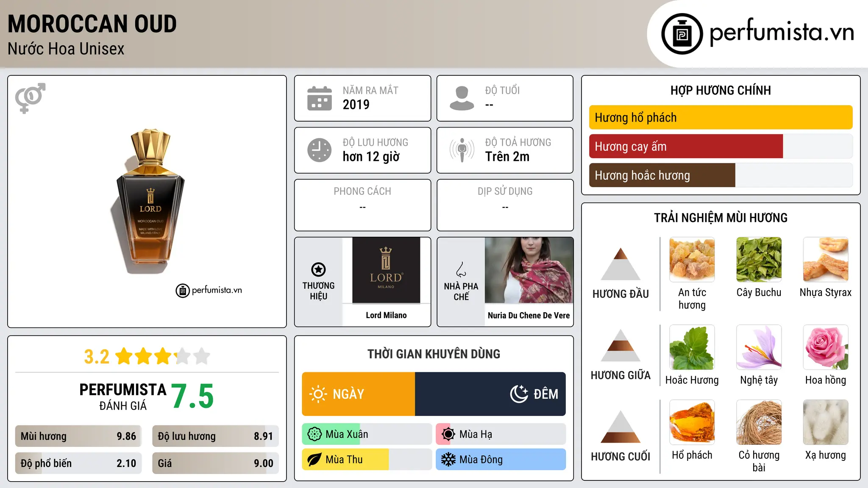Viewport: 868px width, 488px height.
Task: Click the star badge icon above THƯƠNG HIỆU
Action: point(318,269)
